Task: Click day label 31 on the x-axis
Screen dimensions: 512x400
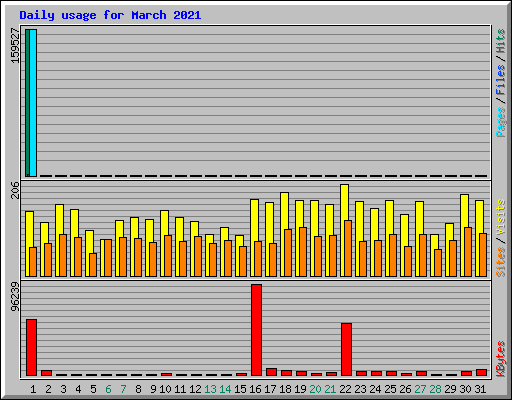Action: click(480, 389)
